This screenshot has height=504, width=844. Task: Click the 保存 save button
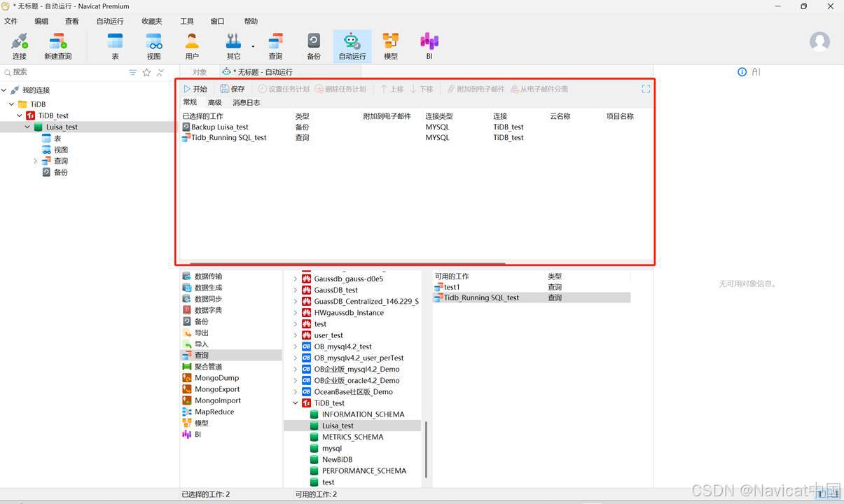click(x=233, y=89)
